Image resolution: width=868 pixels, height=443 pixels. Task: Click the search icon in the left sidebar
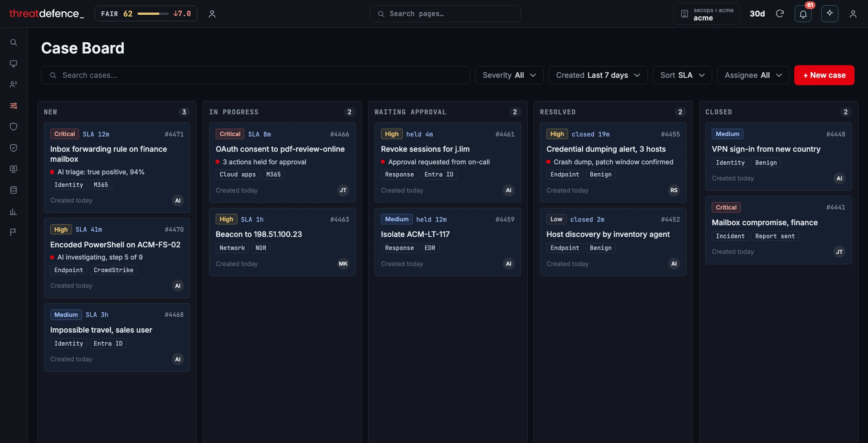pyautogui.click(x=13, y=43)
